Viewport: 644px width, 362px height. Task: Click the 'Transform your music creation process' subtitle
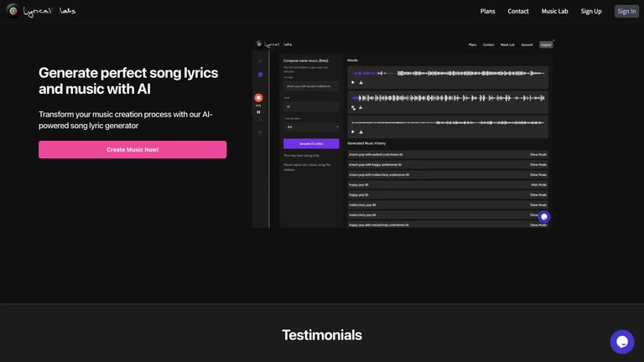point(126,120)
